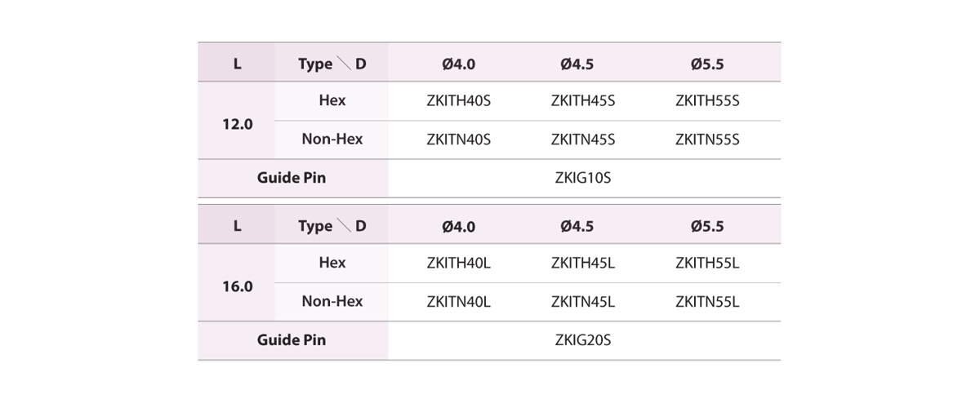Select product code ZKITH55L
This screenshot has width=980, height=399.
click(x=707, y=263)
